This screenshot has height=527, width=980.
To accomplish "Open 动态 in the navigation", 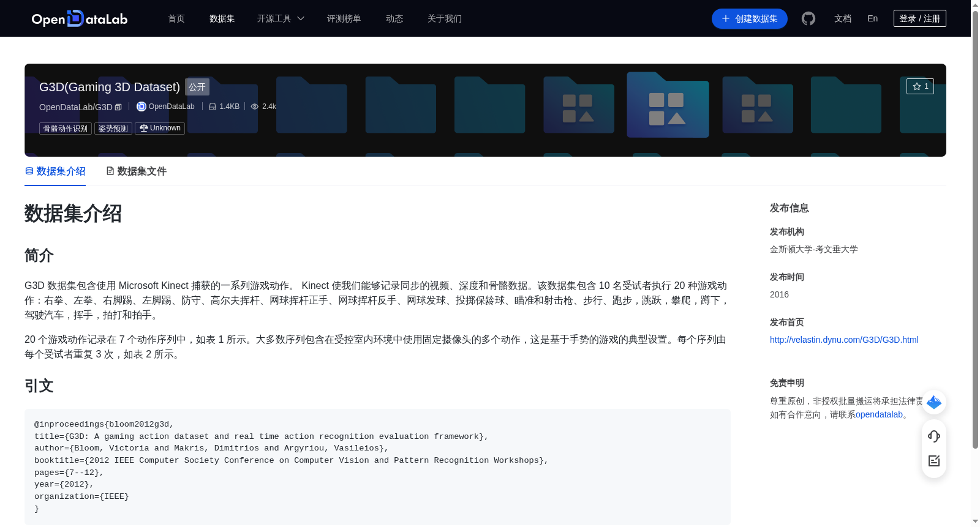I will click(x=394, y=18).
